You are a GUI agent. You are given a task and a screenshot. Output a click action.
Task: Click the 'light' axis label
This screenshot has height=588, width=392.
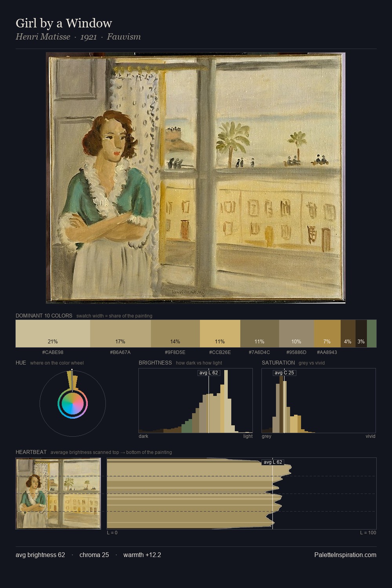pos(248,436)
